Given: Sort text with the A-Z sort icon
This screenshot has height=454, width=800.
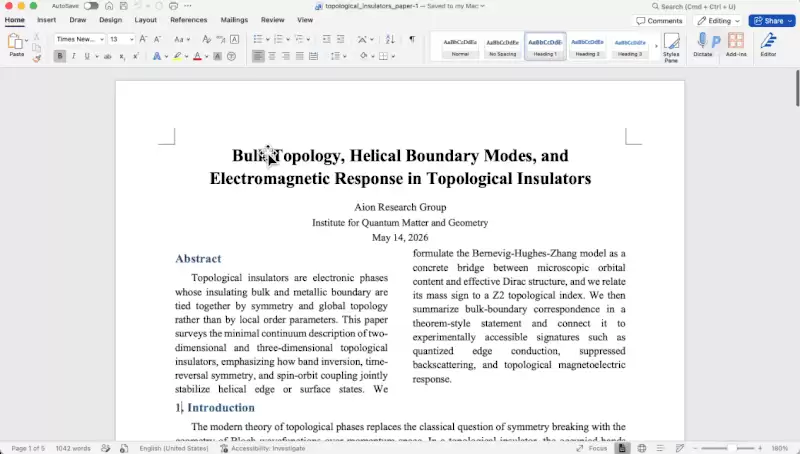Looking at the screenshot, I should (x=390, y=39).
